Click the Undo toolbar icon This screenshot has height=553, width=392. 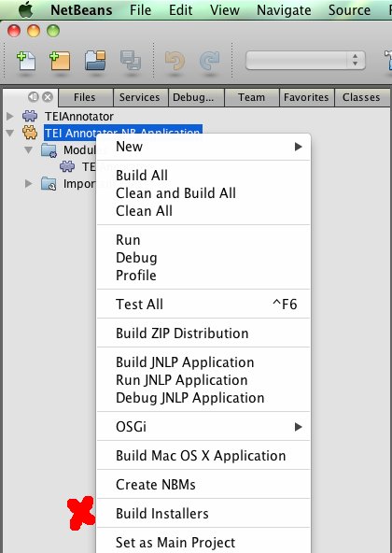point(175,61)
